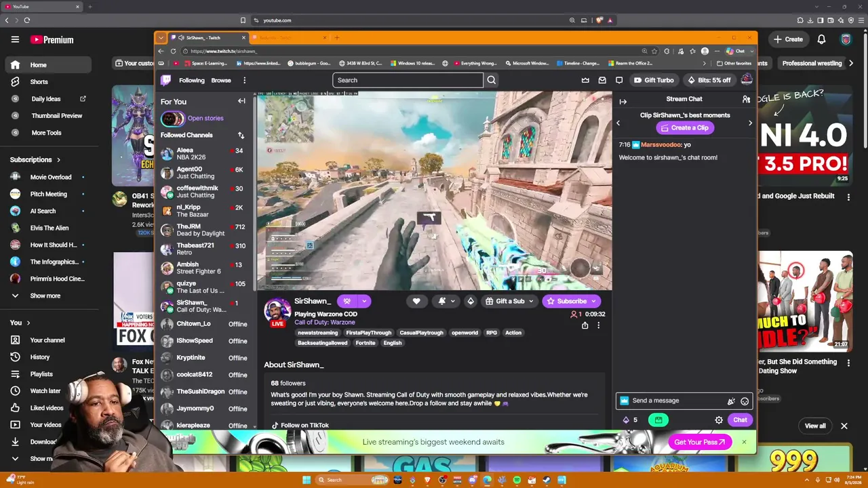This screenshot has height=488, width=868.
Task: Open the Bits cheer icon button
Action: coord(471,301)
